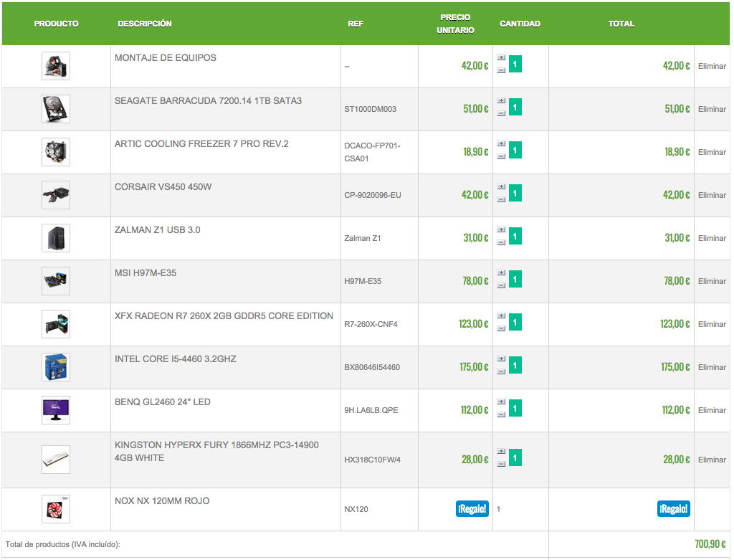Click Eliminar for Kingston HyperX Fury row
This screenshot has height=560, width=734.
tap(712, 460)
